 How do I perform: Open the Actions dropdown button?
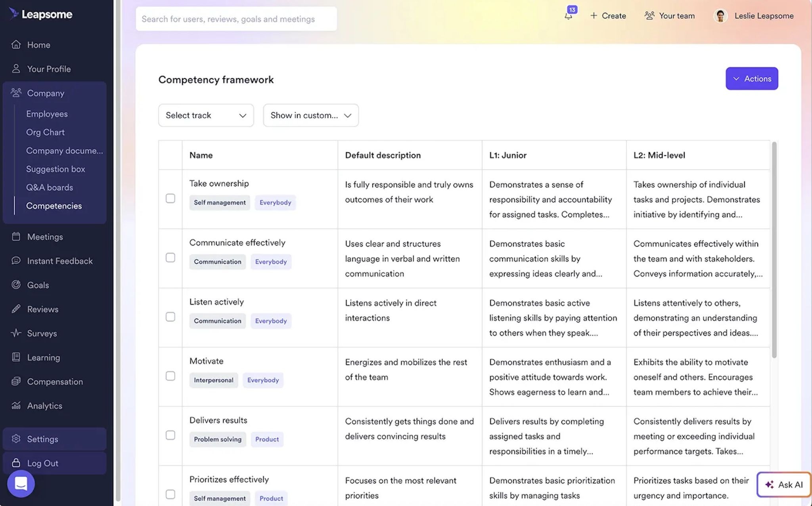pyautogui.click(x=752, y=79)
